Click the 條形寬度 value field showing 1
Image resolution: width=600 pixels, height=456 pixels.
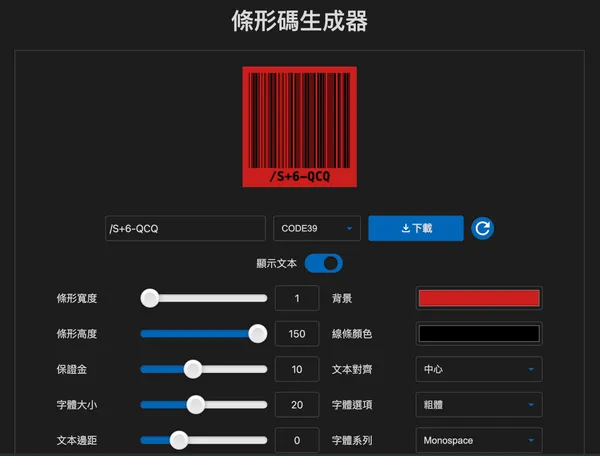tap(297, 298)
